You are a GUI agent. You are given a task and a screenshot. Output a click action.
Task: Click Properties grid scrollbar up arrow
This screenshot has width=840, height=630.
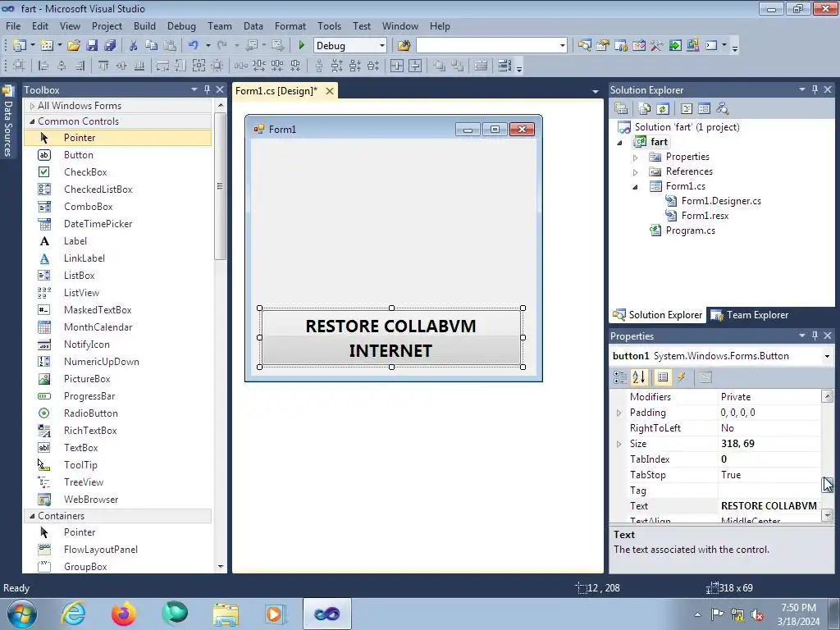point(827,396)
